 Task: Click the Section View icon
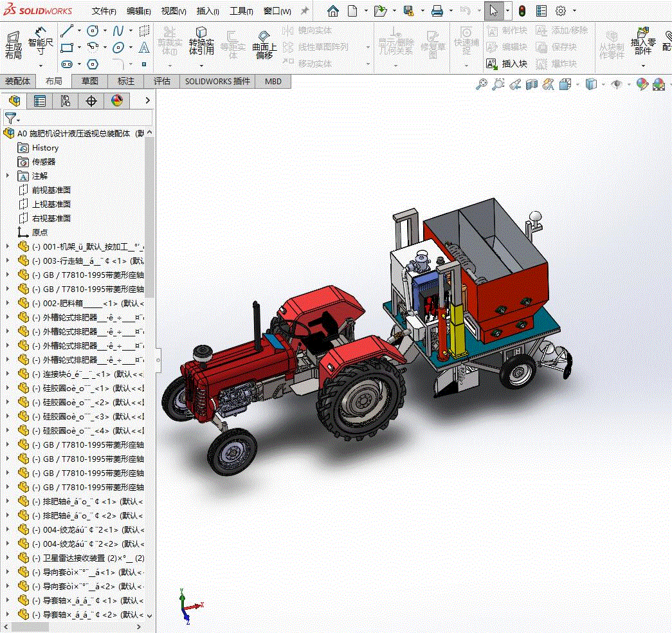(x=532, y=84)
